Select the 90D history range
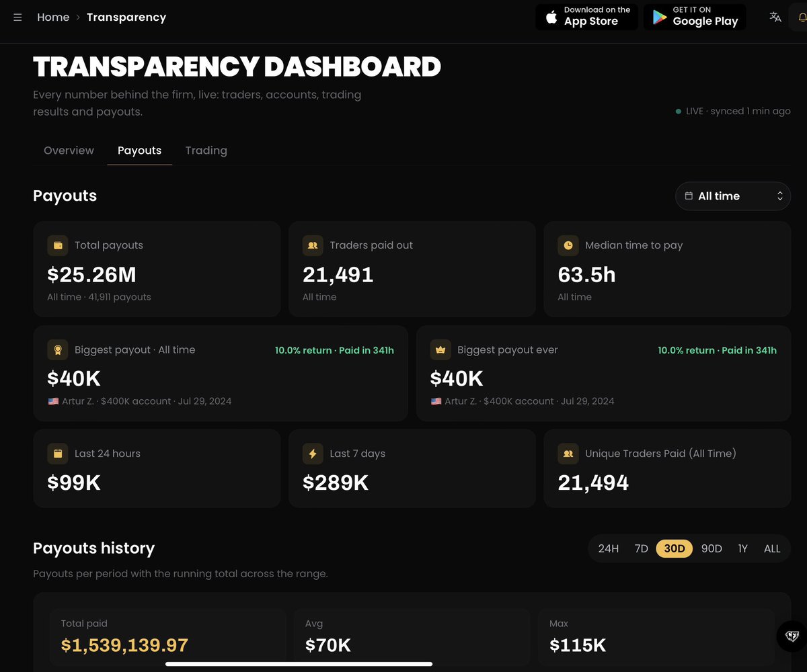The height and width of the screenshot is (672, 807). click(712, 548)
